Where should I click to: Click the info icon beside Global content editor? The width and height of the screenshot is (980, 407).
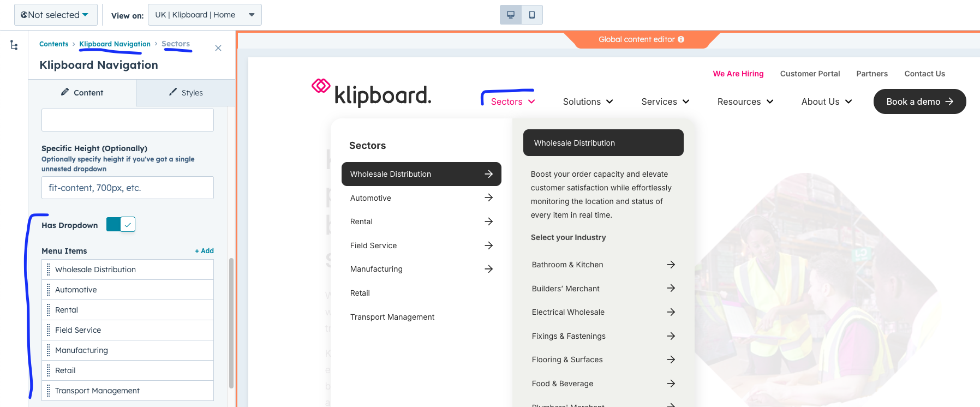681,39
